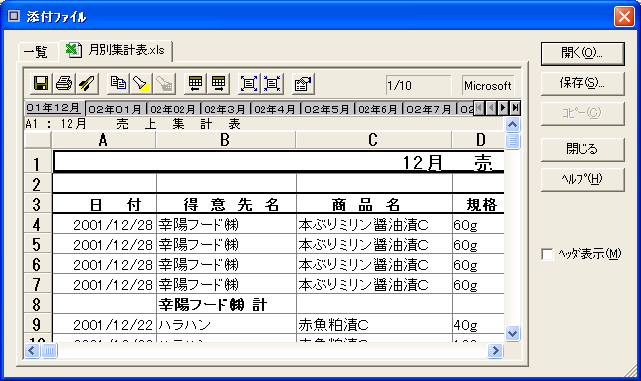The height and width of the screenshot is (381, 641).
Task: Select column header A
Action: 104,140
